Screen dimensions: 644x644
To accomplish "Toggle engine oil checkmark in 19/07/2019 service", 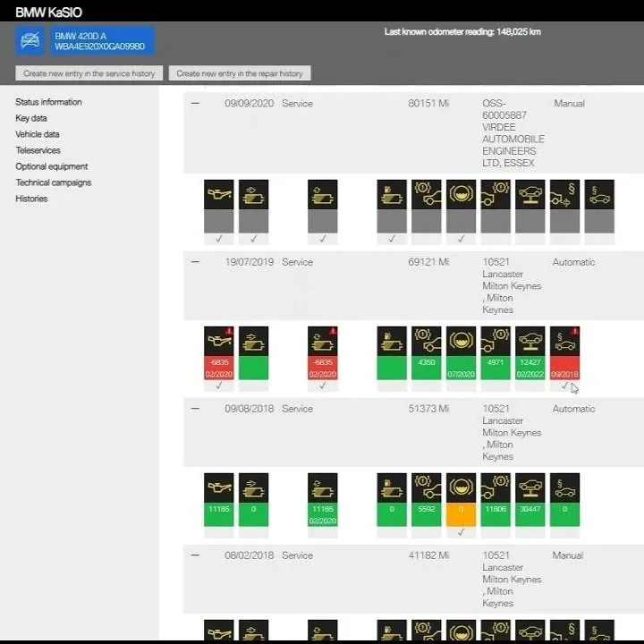I will point(219,386).
